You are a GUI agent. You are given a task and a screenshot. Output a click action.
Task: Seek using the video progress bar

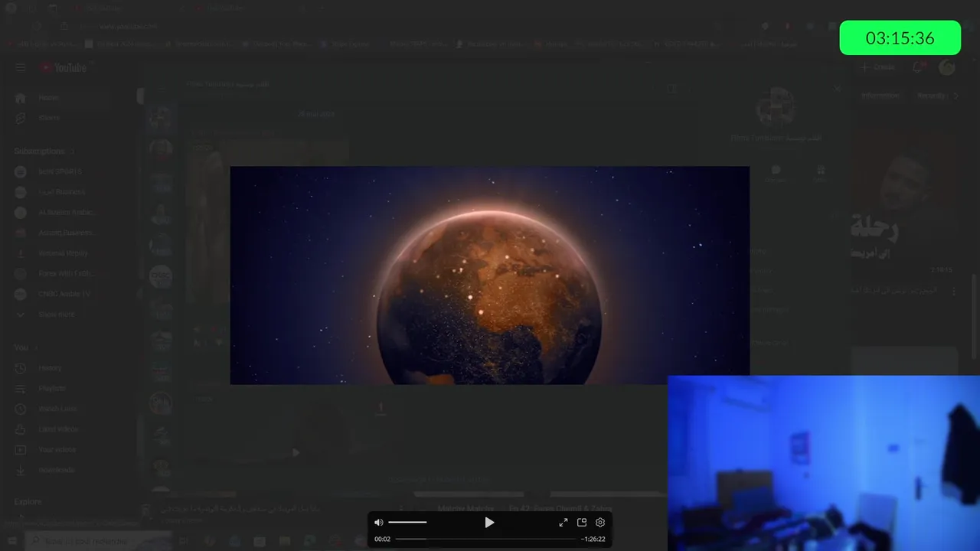coord(485,539)
